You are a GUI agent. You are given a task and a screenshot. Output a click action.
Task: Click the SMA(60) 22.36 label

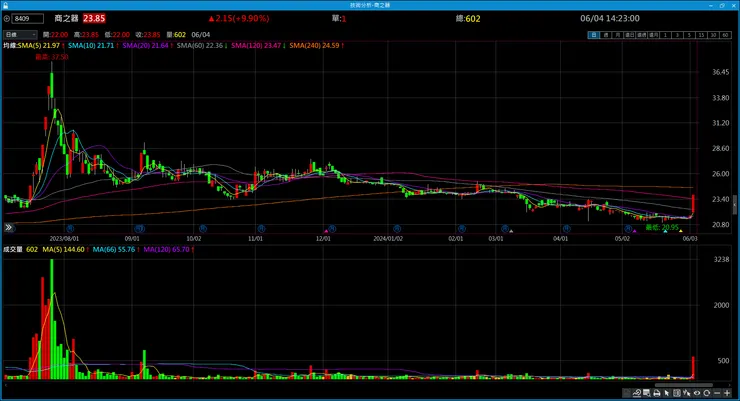(x=202, y=46)
